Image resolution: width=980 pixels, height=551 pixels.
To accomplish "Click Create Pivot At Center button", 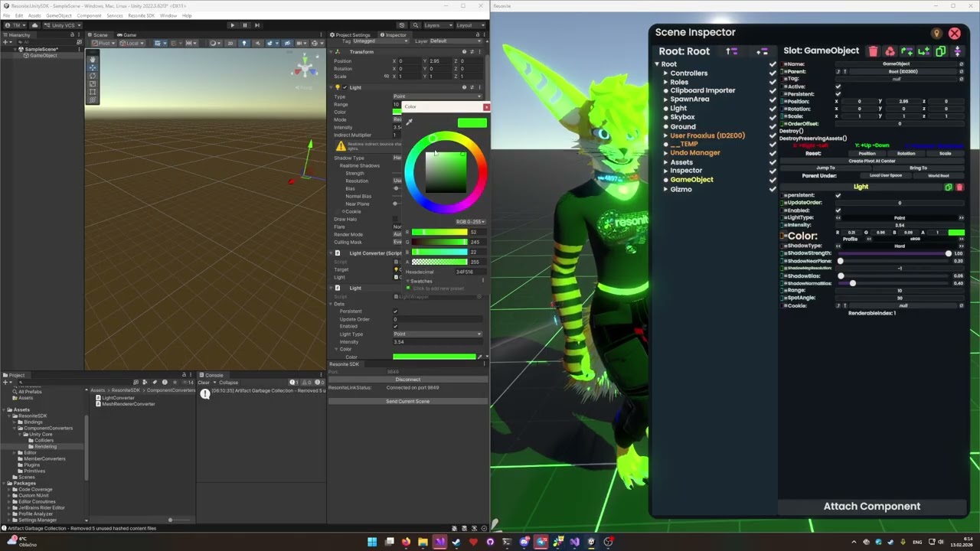I will (872, 161).
